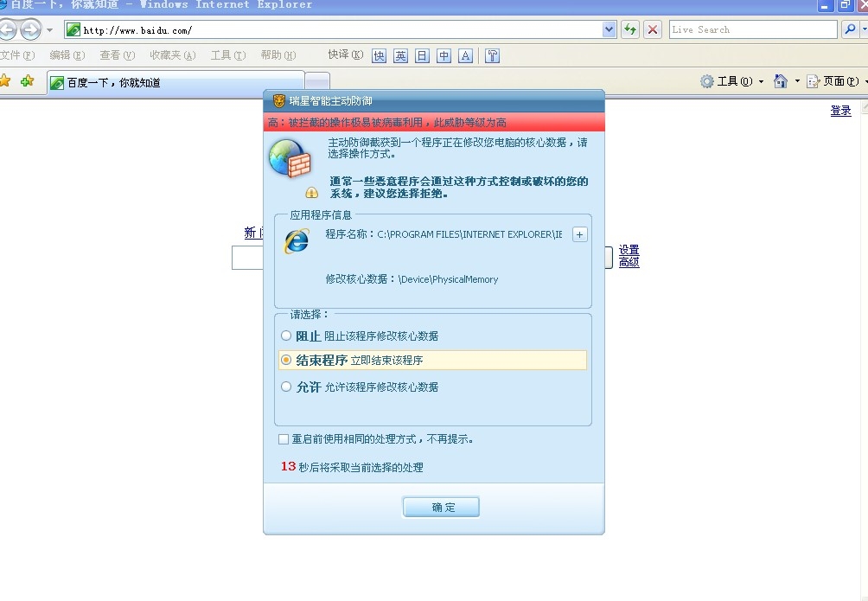Viewport: 868px width, 601px height.
Task: Click the Add to Favorites green plus star
Action: tap(27, 81)
